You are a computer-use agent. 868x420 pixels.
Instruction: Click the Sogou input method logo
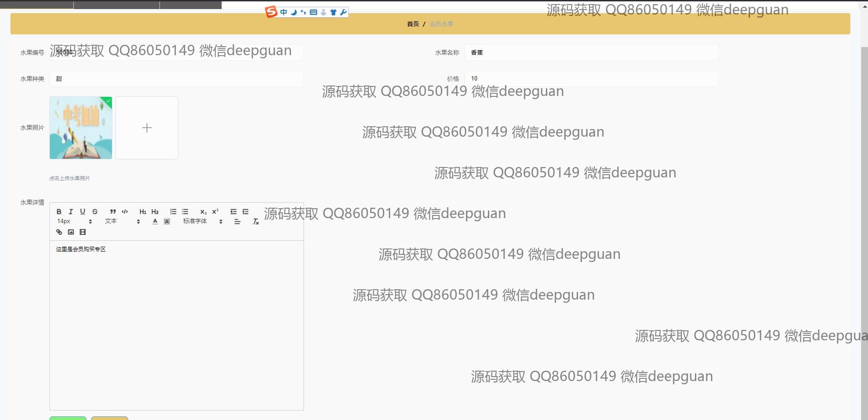point(271,12)
